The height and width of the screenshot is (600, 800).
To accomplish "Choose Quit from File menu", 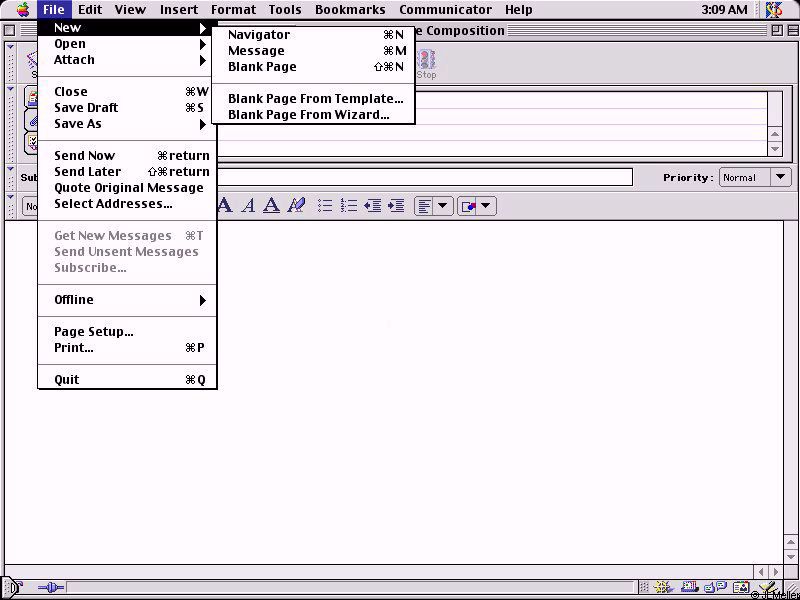I will (x=128, y=380).
